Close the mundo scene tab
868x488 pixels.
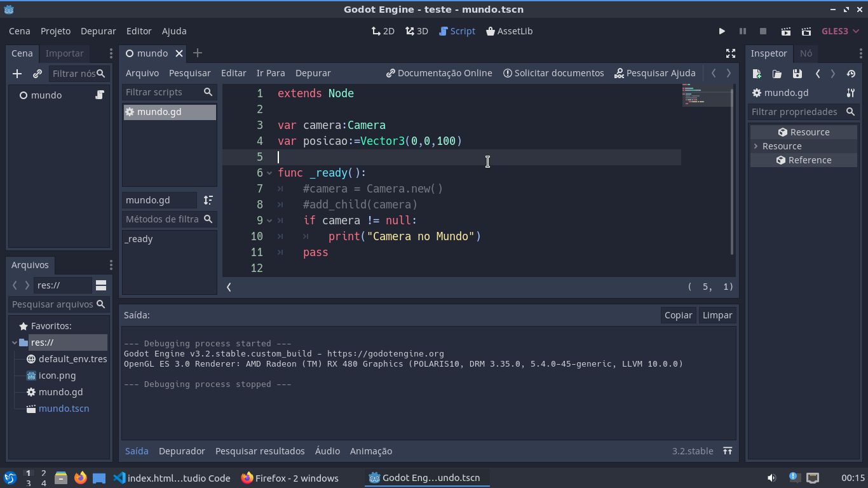click(179, 53)
